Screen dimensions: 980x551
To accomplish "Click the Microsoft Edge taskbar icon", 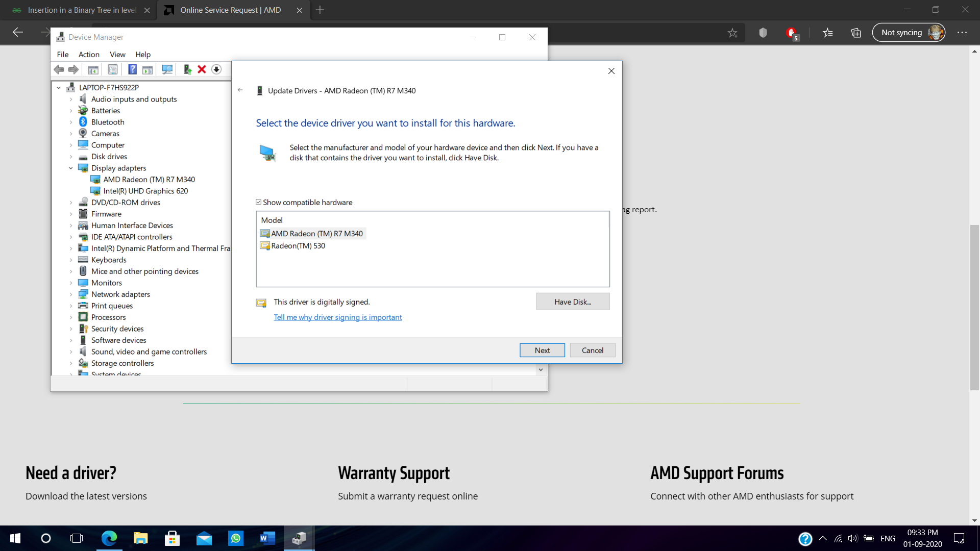I will point(109,538).
